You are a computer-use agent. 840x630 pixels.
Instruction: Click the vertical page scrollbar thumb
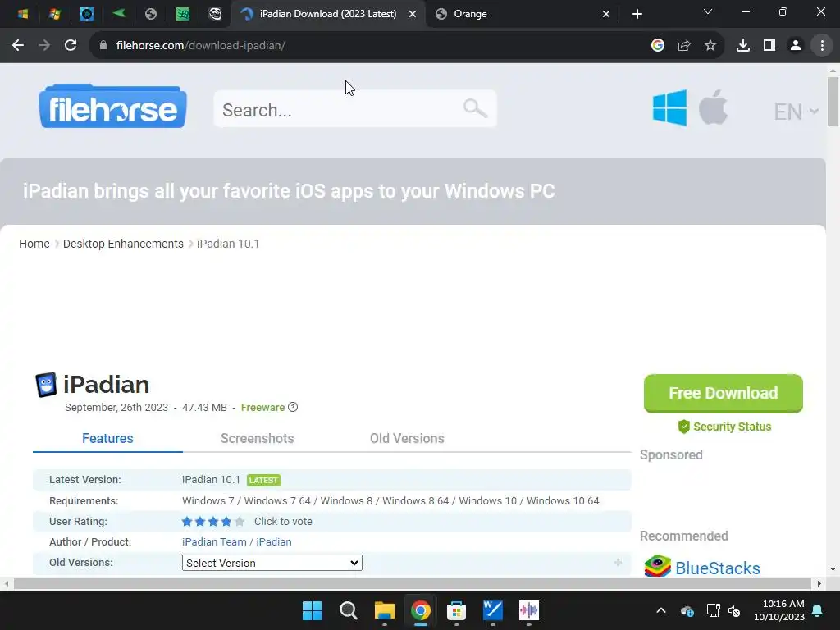tap(833, 102)
